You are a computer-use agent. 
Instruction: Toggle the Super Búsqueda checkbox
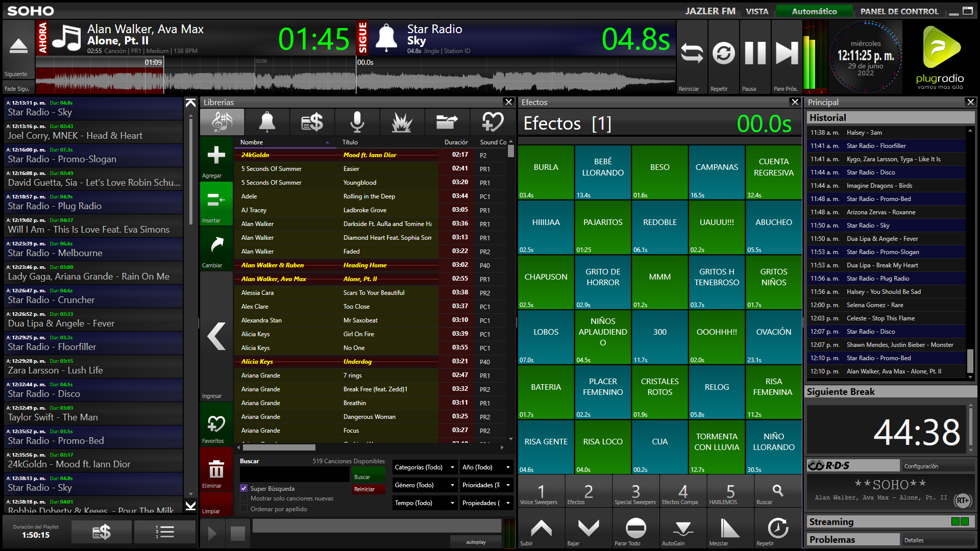tap(244, 488)
